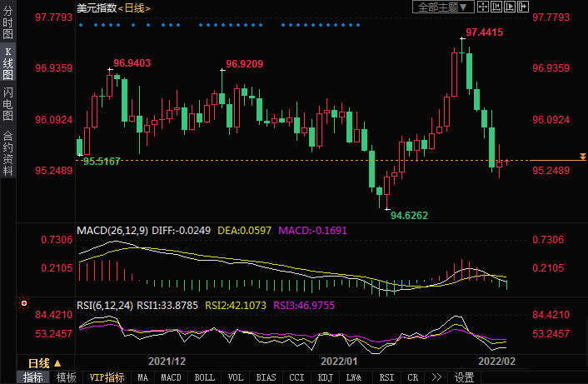Open the 全部主题 dropdown
Viewport: 588px width, 384px height.
(x=443, y=7)
